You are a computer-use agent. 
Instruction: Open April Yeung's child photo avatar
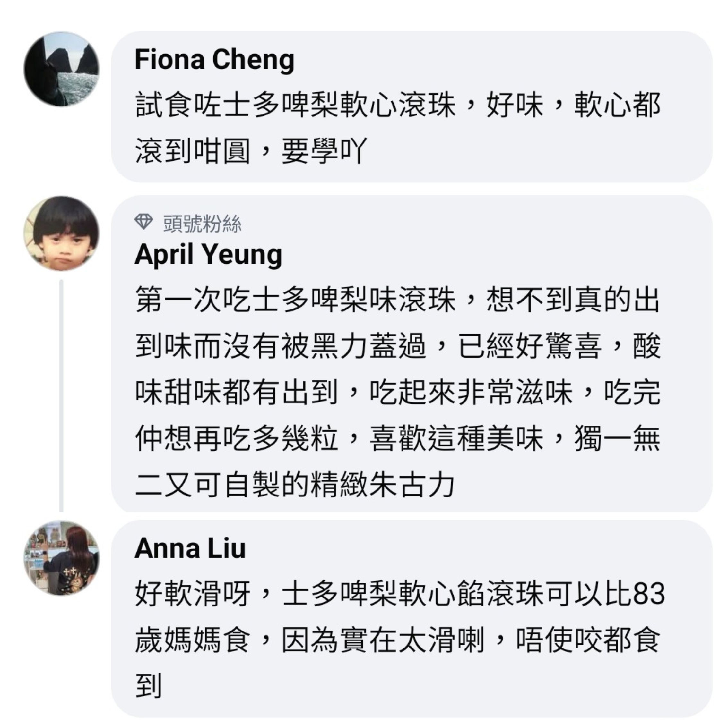(61, 233)
